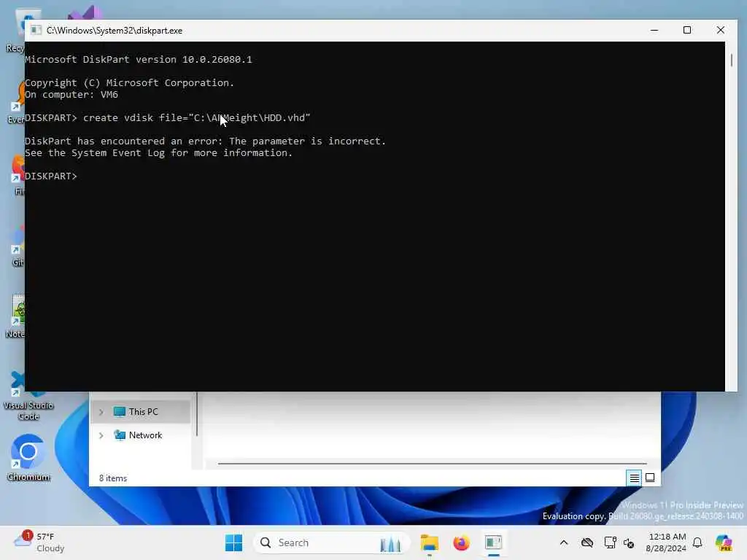Click 'See the System Event Log' line

click(158, 153)
